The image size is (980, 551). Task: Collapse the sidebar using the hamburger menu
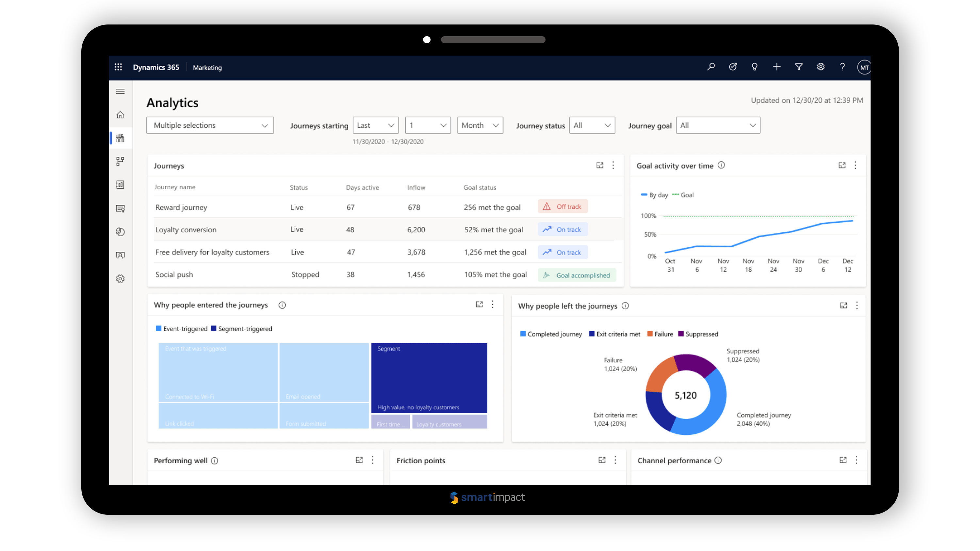(x=120, y=91)
